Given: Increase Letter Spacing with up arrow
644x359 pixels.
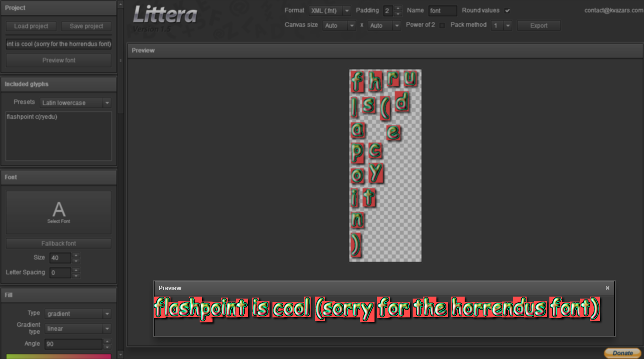Looking at the screenshot, I should [76, 270].
